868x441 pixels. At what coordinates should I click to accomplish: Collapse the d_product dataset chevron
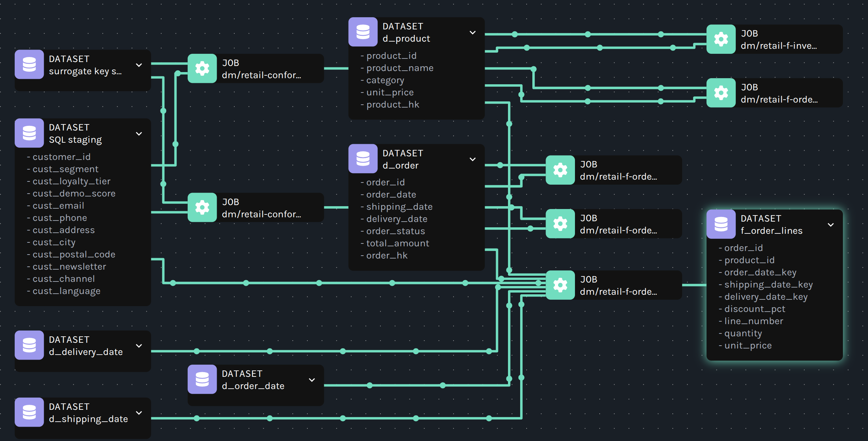(473, 33)
